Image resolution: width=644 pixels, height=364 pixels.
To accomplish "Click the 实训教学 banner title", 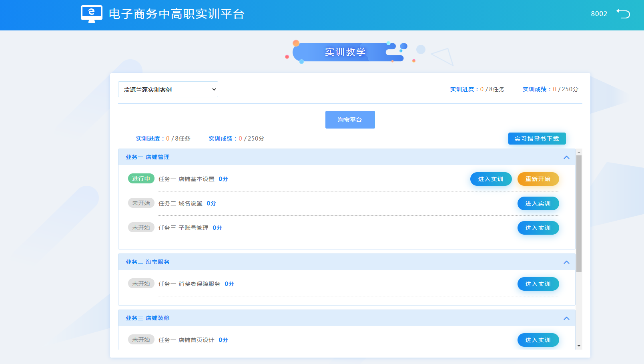I will click(x=345, y=52).
